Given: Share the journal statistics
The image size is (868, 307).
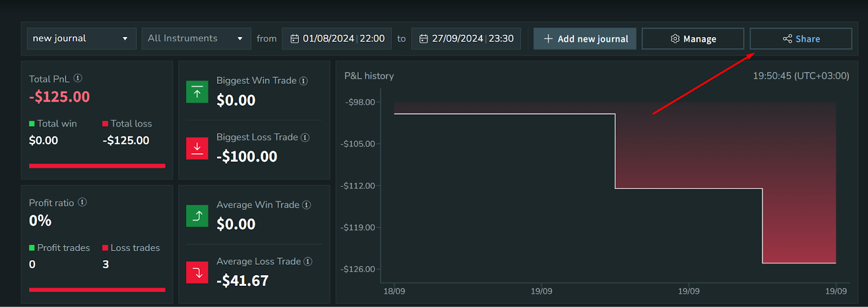Looking at the screenshot, I should click(x=801, y=39).
